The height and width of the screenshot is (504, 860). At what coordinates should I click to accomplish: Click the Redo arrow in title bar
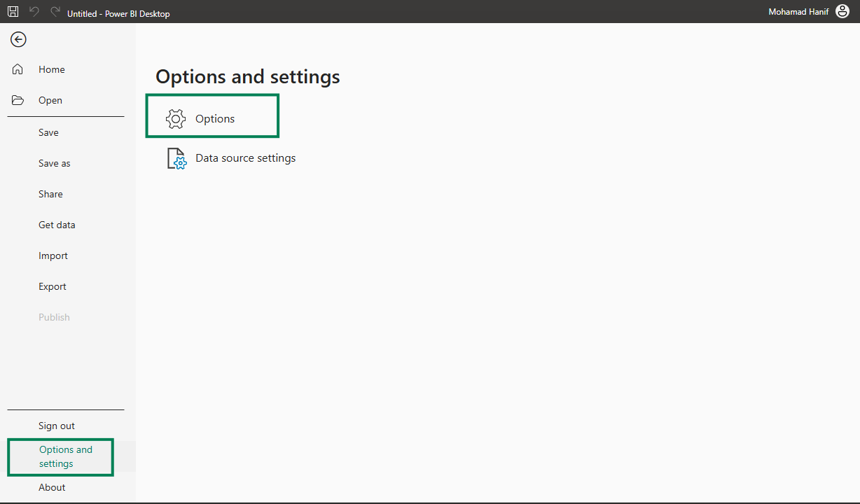55,12
